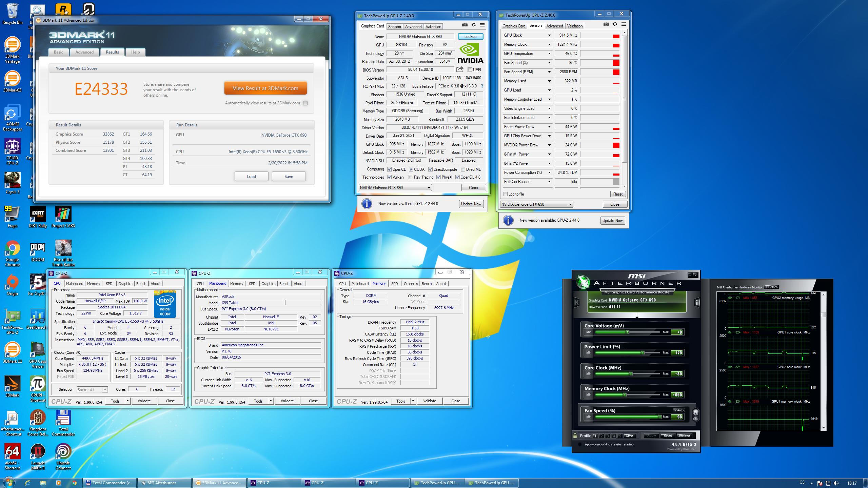868x488 pixels.
Task: Click Reset button in GPU-Z Sensors
Action: [618, 194]
